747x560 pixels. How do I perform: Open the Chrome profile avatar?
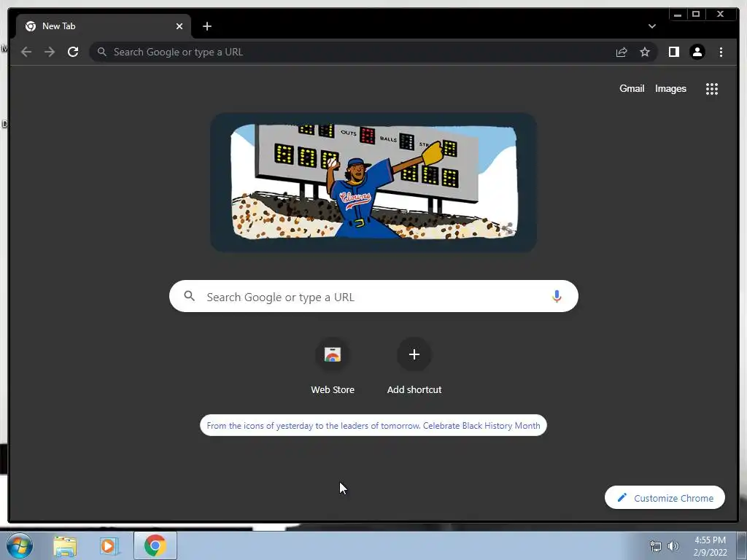coord(697,52)
